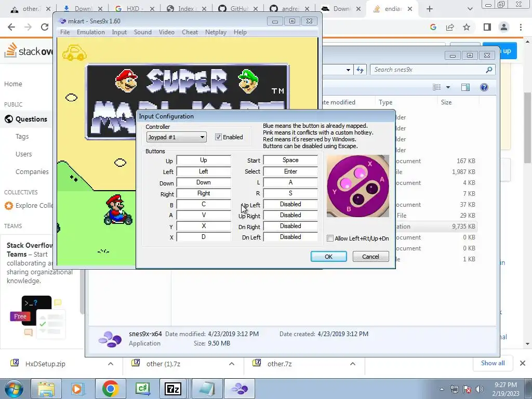The width and height of the screenshot is (532, 399).
Task: Open a new Chrome tab
Action: (x=430, y=9)
